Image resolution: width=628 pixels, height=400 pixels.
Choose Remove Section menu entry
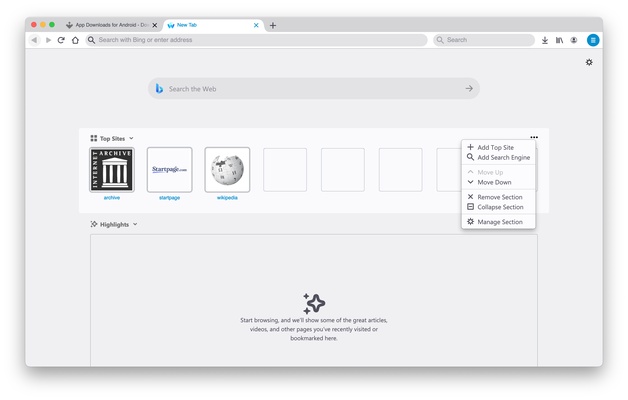[x=498, y=197]
